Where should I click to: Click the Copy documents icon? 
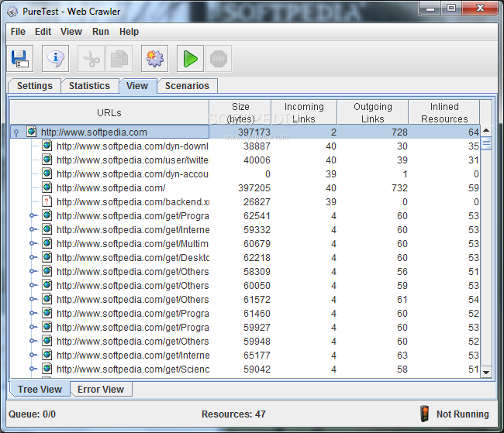click(x=119, y=59)
